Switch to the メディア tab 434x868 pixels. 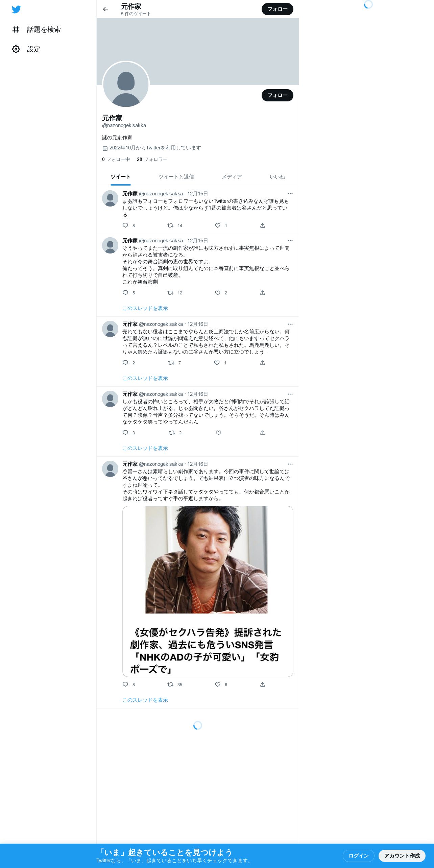point(232,177)
